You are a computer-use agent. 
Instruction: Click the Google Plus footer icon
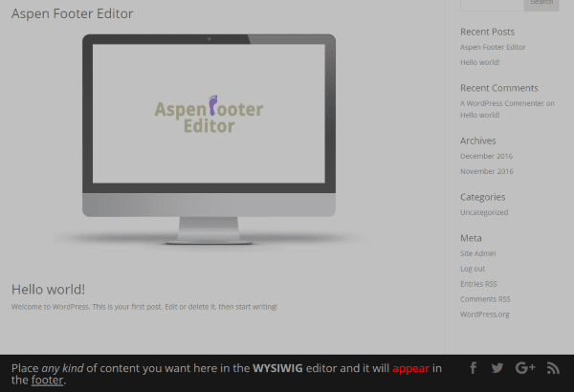pyautogui.click(x=524, y=368)
